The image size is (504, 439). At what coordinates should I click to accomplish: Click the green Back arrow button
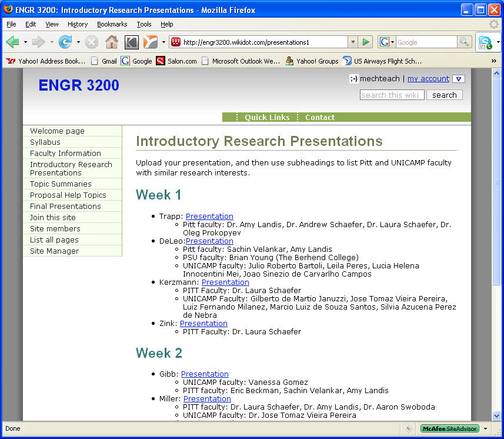point(13,42)
